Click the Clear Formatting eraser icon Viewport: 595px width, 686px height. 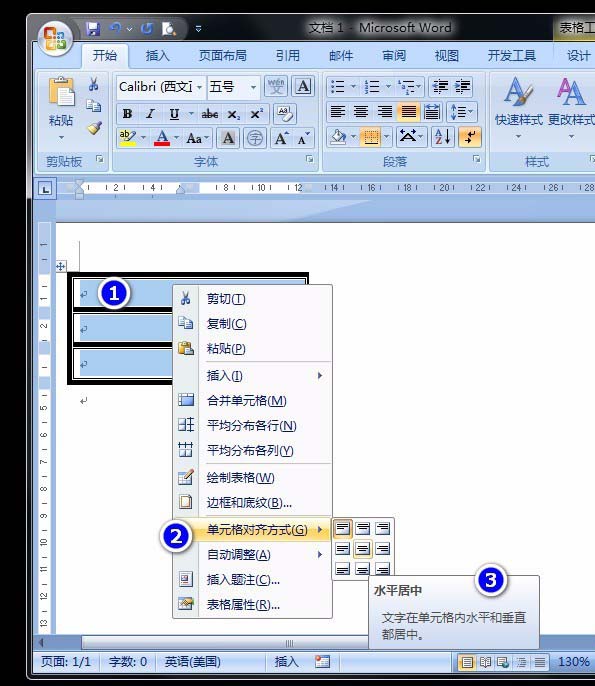(x=285, y=113)
